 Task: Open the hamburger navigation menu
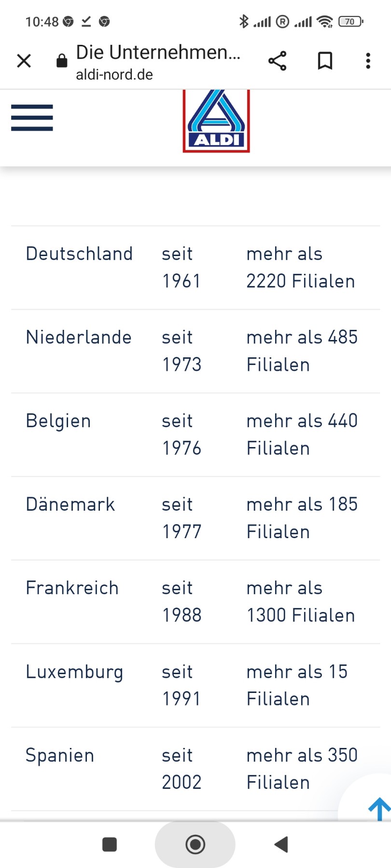32,118
